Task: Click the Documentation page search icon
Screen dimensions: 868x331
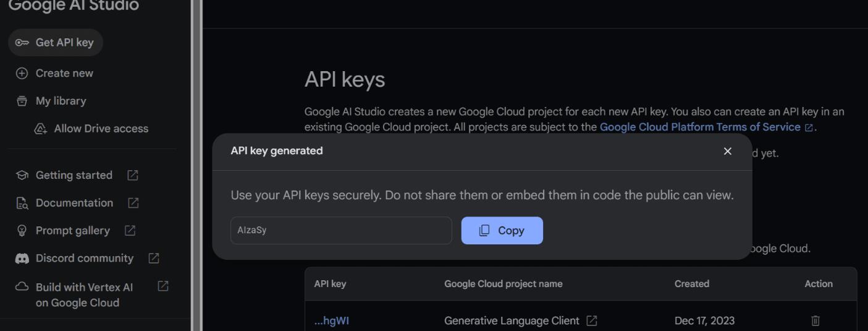Action: pyautogui.click(x=22, y=203)
